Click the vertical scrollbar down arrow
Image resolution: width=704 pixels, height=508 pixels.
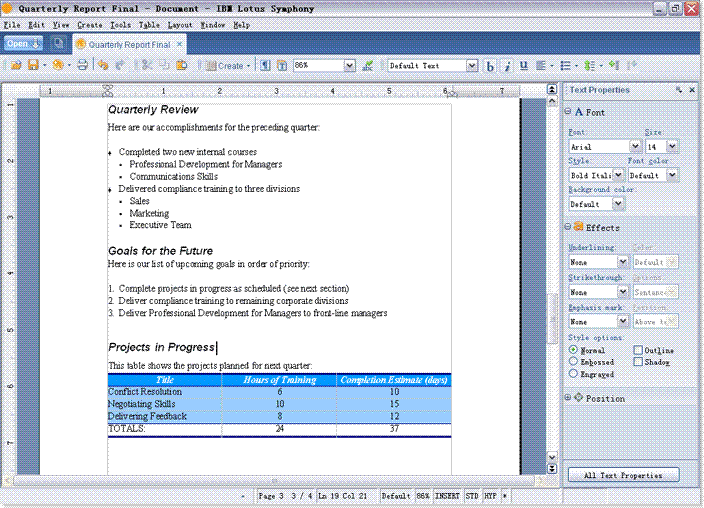click(x=552, y=457)
